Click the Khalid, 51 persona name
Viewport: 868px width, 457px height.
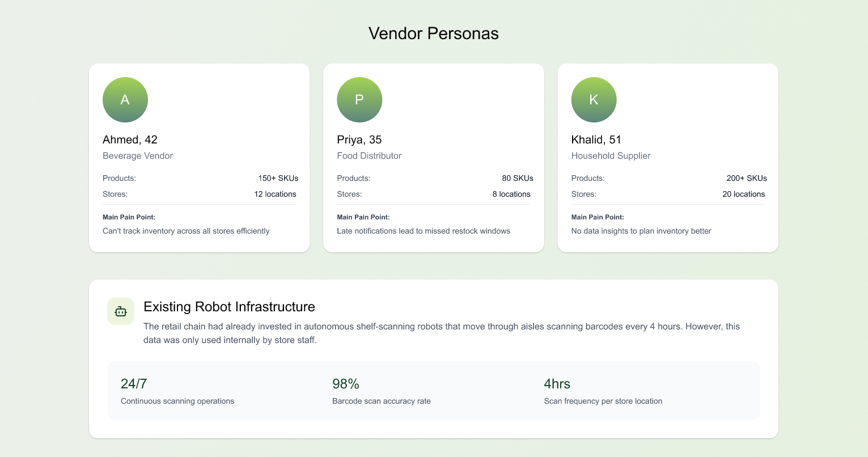tap(596, 139)
